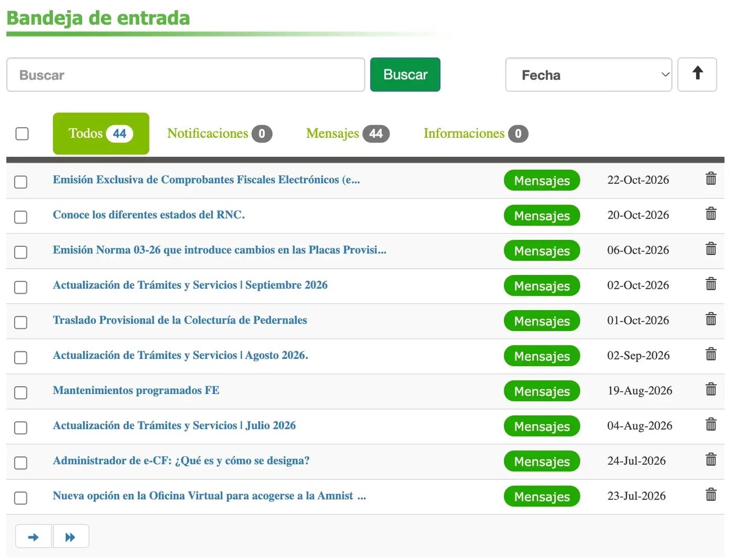Trash the Traslado Provisional Pedernales message
This screenshot has width=734, height=560.
711,319
